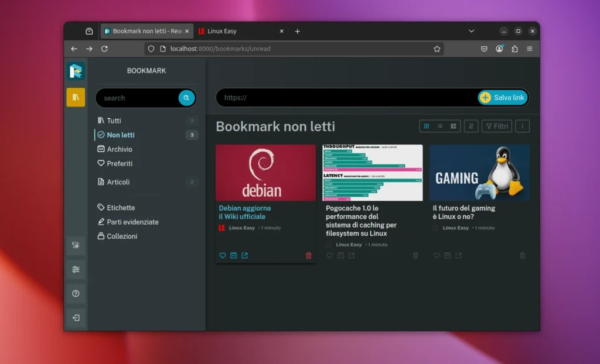Click the logout icon at bottom left
Viewport: 600px width, 364px height.
point(76,318)
